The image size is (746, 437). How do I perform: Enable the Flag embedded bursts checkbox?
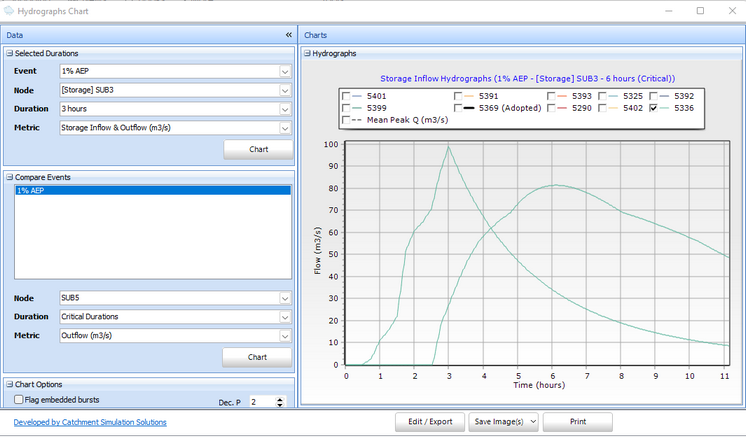[x=19, y=399]
